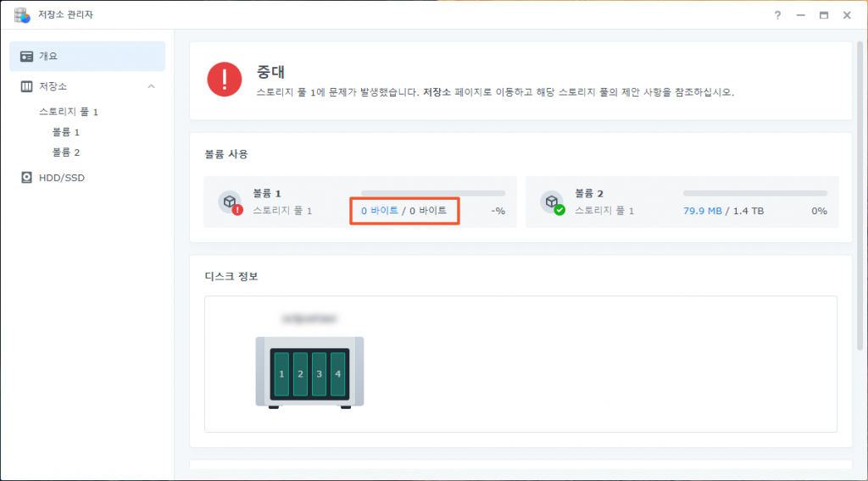
Task: Click the 저장소 bold link in the warning message
Action: (x=437, y=92)
